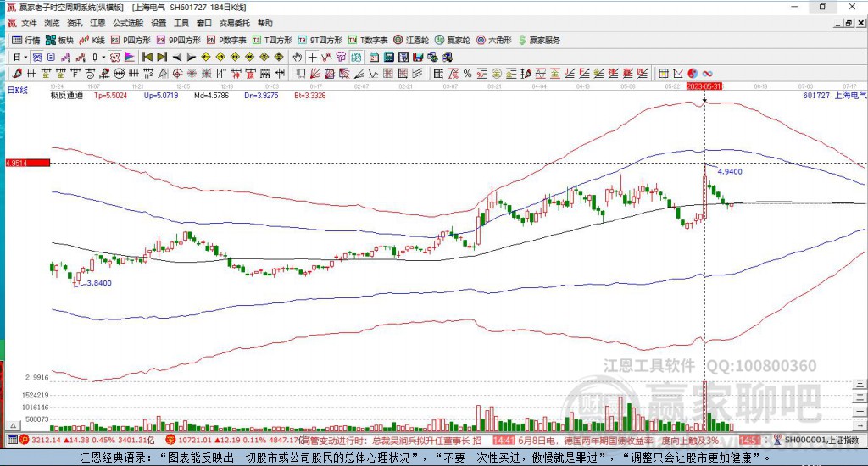Viewport: 868px width, 466px height.
Task: Open the 交易委托 menu
Action: [x=235, y=23]
